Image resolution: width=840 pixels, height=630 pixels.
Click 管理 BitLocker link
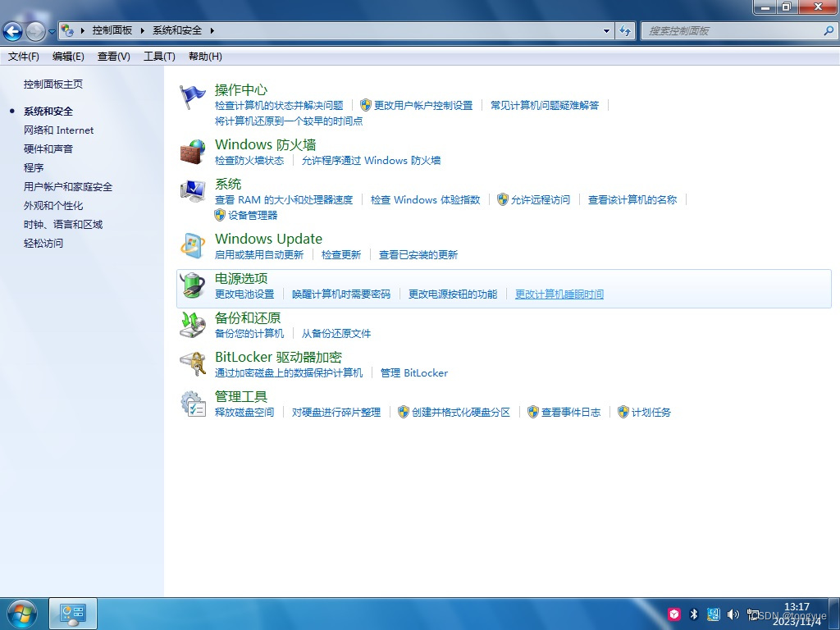pyautogui.click(x=414, y=373)
